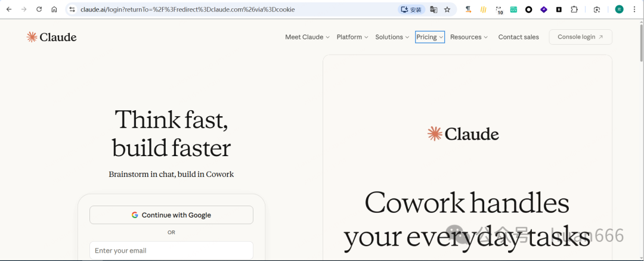644x261 pixels.
Task: Open the Contact sales link
Action: click(518, 37)
